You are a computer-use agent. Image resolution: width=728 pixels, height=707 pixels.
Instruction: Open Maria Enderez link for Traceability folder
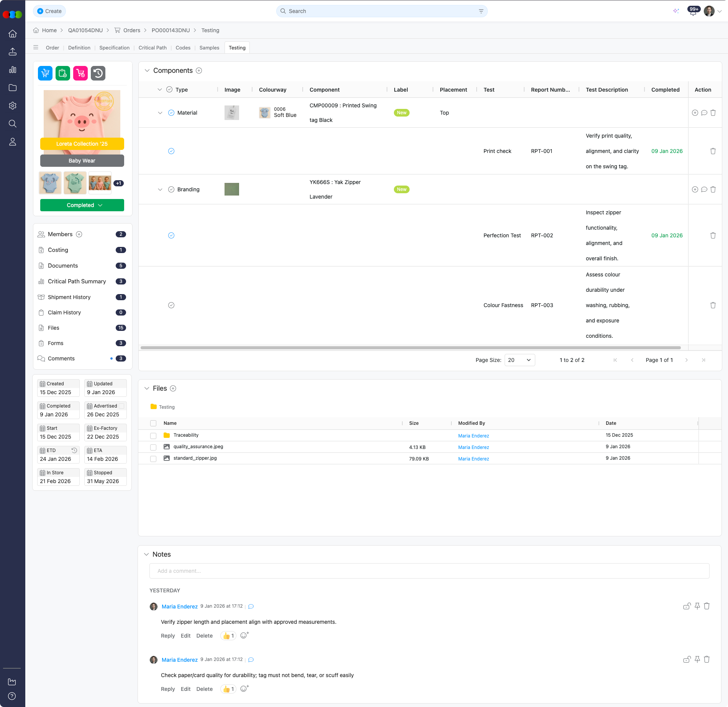pos(473,436)
